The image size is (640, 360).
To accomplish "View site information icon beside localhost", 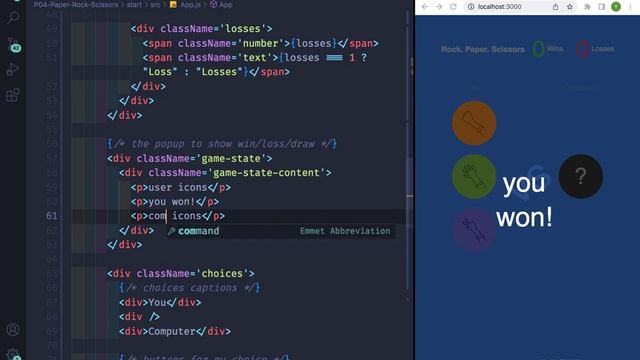I will (x=471, y=7).
